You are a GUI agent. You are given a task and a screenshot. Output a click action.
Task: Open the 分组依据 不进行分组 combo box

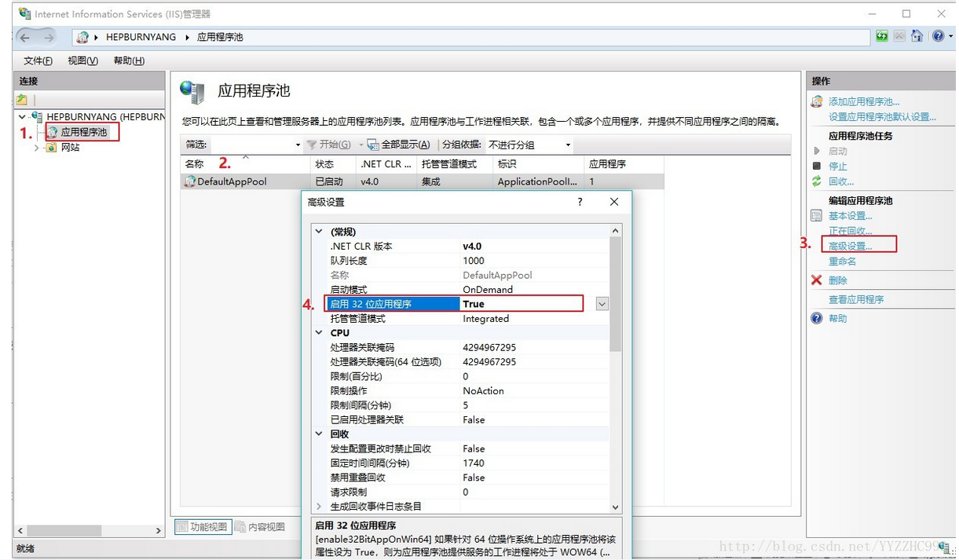tap(529, 145)
